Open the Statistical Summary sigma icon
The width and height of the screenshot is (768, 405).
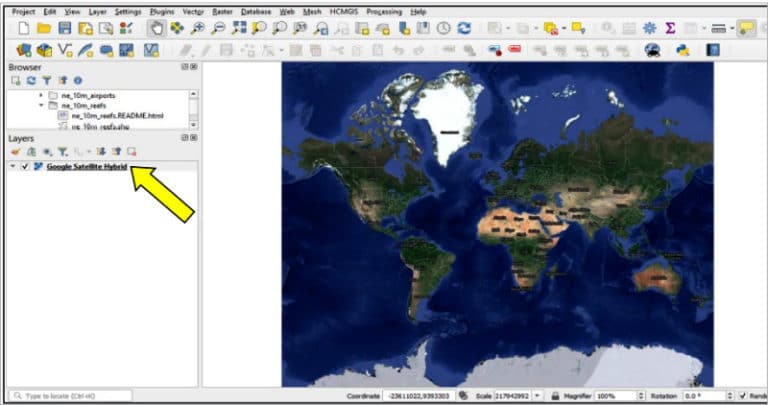click(x=670, y=28)
